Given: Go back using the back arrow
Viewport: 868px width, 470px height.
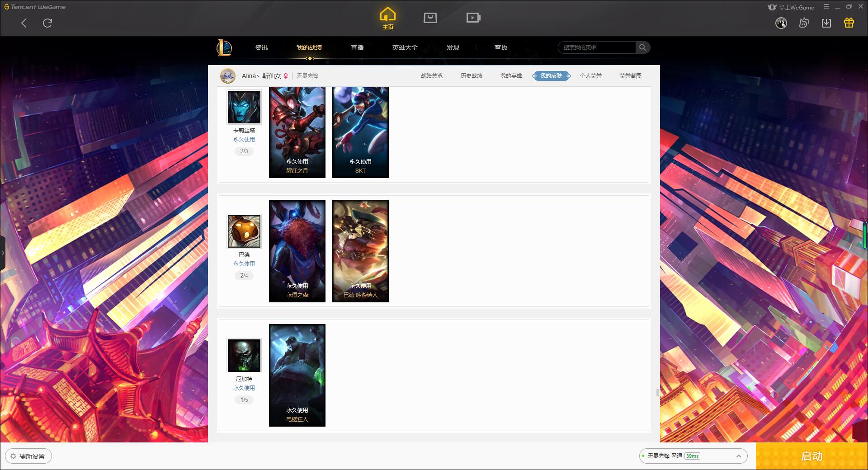Looking at the screenshot, I should pos(24,23).
